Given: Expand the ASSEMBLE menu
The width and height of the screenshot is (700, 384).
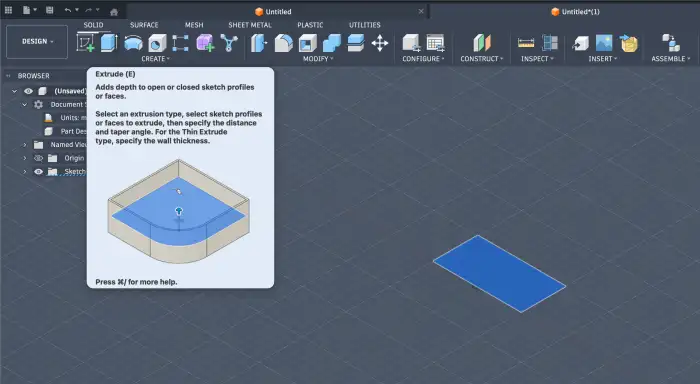Looking at the screenshot, I should click(671, 59).
